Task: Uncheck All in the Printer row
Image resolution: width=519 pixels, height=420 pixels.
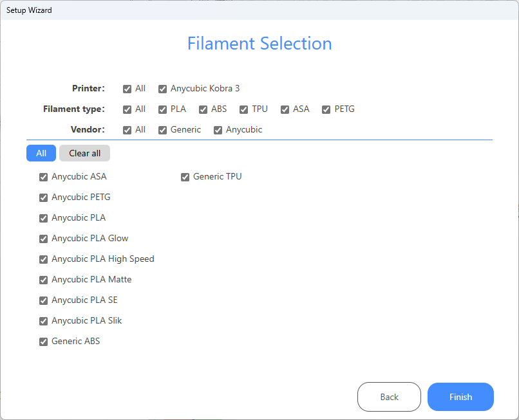Action: pyautogui.click(x=127, y=89)
